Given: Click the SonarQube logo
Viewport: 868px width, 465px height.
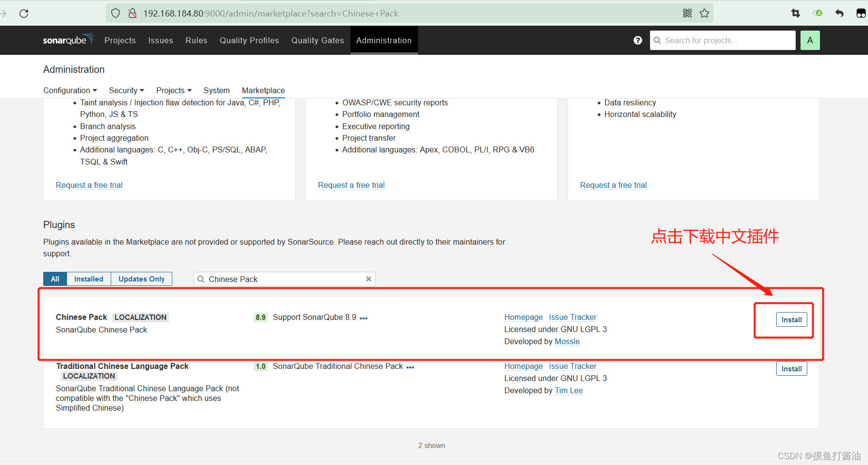Looking at the screenshot, I should (x=67, y=40).
